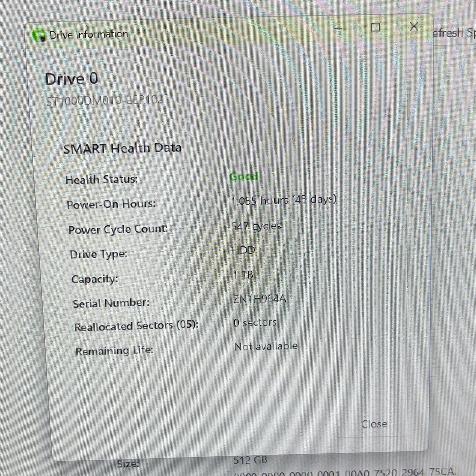Image resolution: width=476 pixels, height=476 pixels.
Task: Click the Remaining Life label
Action: click(114, 351)
